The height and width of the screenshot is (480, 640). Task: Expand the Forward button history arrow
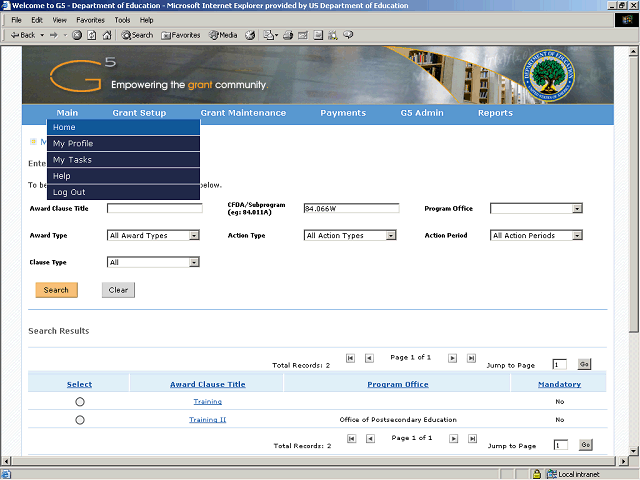tap(65, 35)
